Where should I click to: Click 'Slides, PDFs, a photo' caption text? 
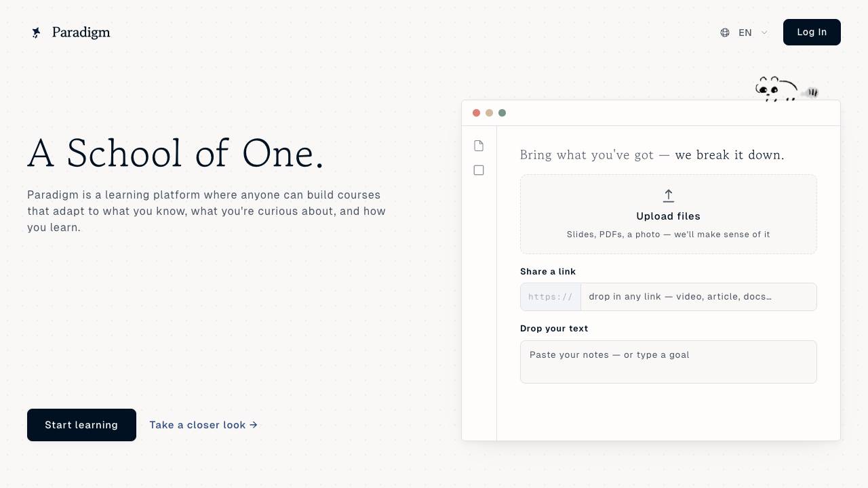point(669,235)
